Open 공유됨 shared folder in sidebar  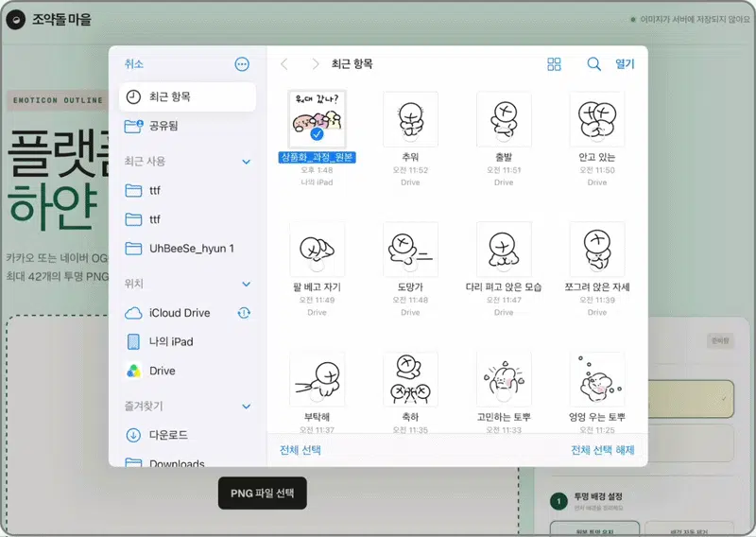pyautogui.click(x=187, y=126)
